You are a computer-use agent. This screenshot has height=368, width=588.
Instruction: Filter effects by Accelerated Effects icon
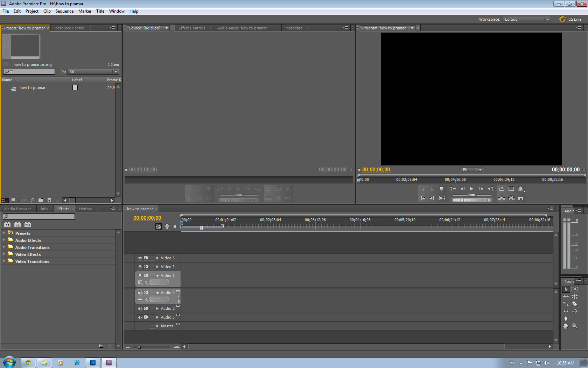pyautogui.click(x=7, y=225)
